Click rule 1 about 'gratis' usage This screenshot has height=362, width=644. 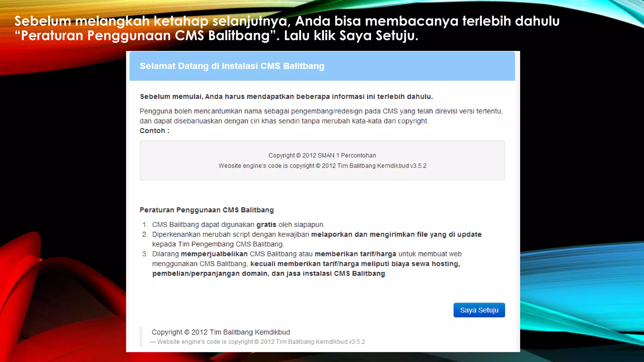click(238, 225)
